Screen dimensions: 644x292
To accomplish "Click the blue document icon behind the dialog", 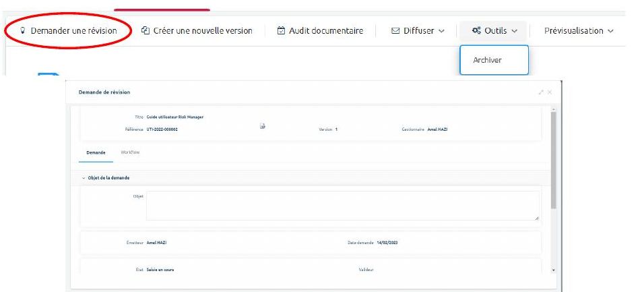I will [x=49, y=76].
